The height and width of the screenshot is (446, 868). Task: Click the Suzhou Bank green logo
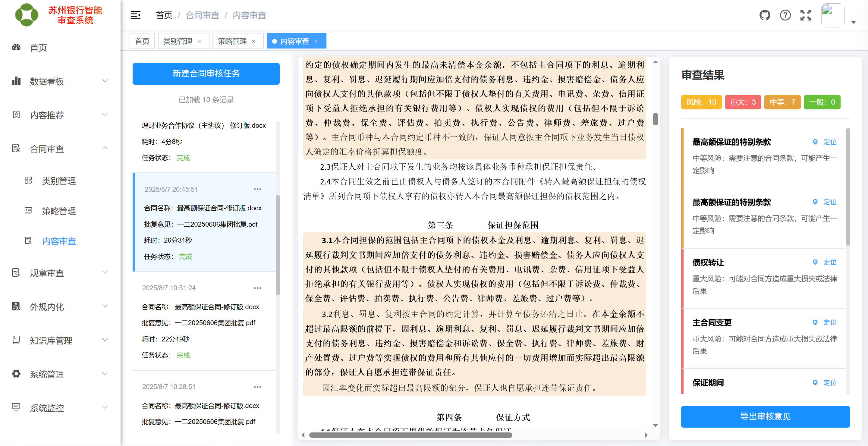click(x=27, y=15)
